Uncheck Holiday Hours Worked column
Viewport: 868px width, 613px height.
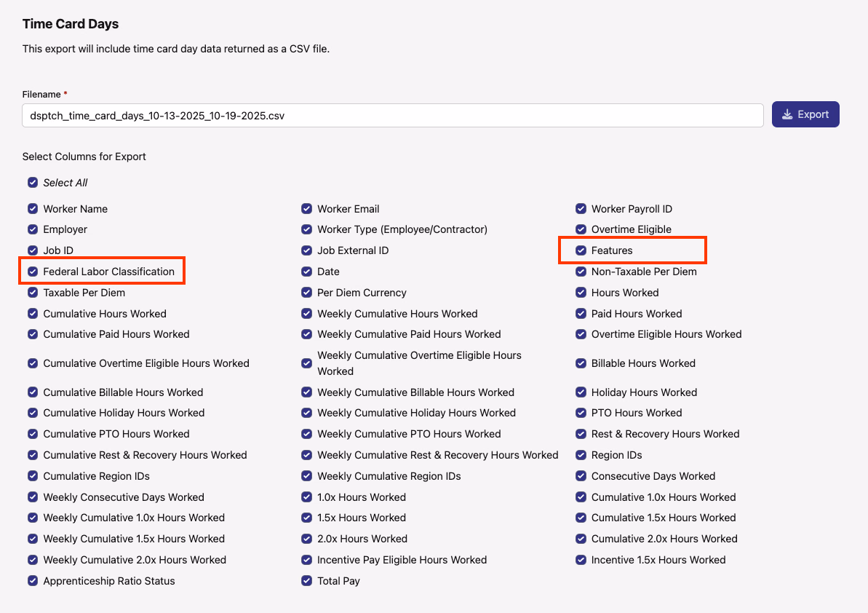[581, 392]
